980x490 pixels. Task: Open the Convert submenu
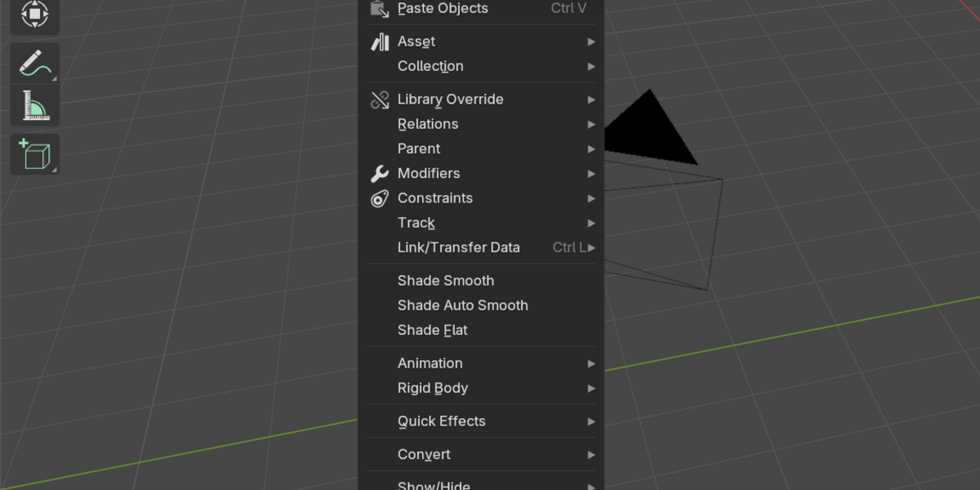coord(481,454)
